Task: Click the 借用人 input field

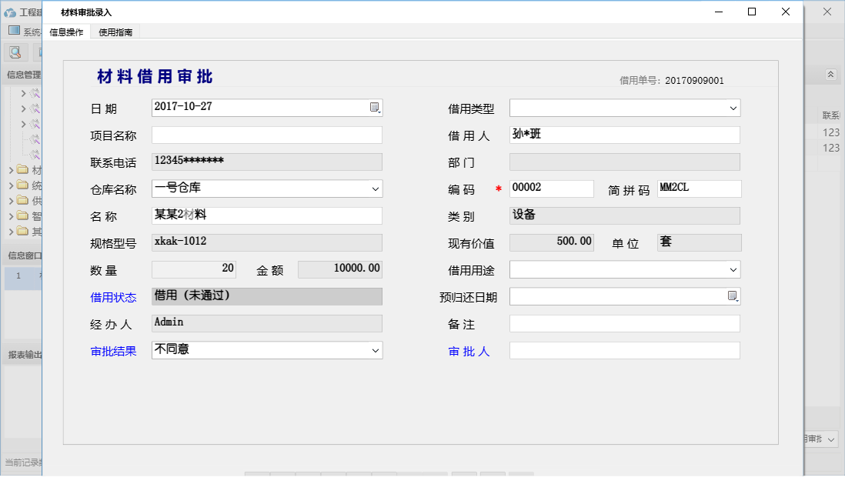Action: point(625,135)
